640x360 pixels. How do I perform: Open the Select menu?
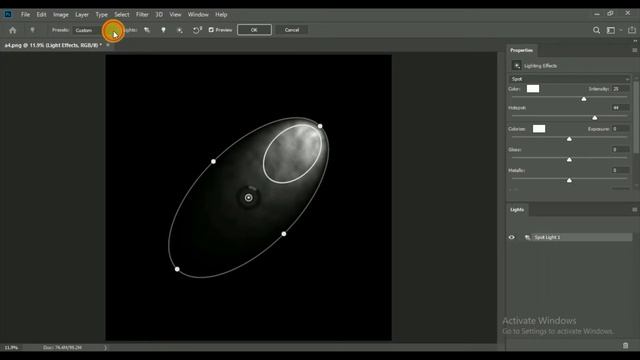[121, 14]
